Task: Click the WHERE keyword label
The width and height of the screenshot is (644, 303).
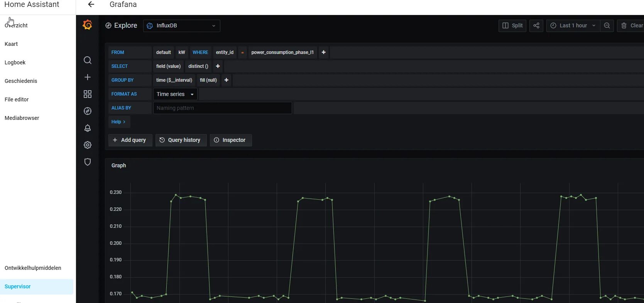Action: click(x=200, y=52)
